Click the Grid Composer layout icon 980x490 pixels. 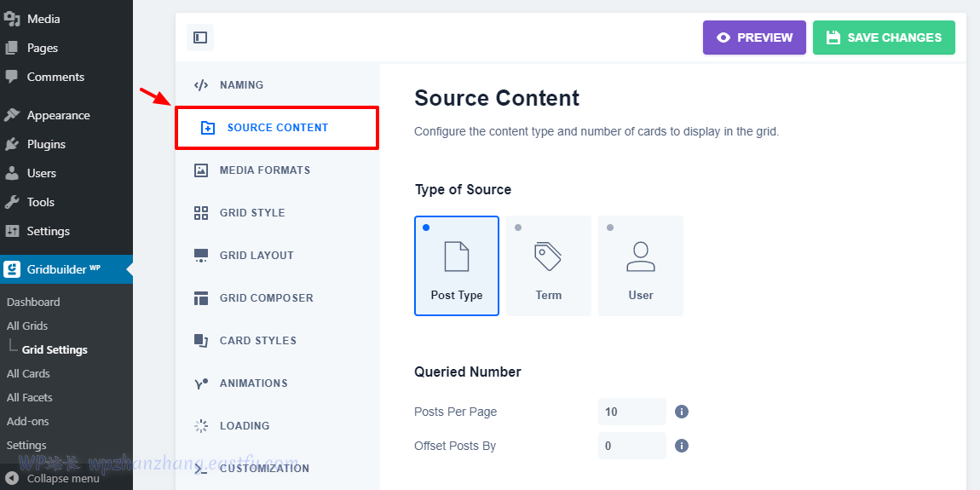point(200,298)
